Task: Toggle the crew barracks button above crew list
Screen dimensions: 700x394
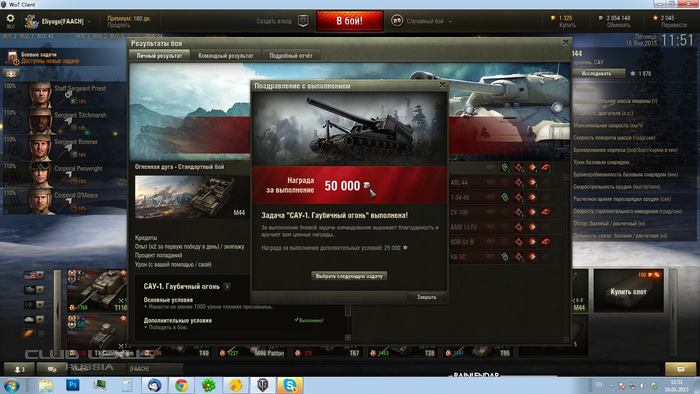Action: [x=12, y=73]
